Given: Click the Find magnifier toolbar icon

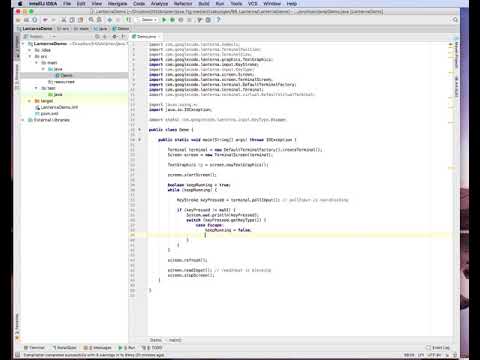Looking at the screenshot, I should coord(91,20).
